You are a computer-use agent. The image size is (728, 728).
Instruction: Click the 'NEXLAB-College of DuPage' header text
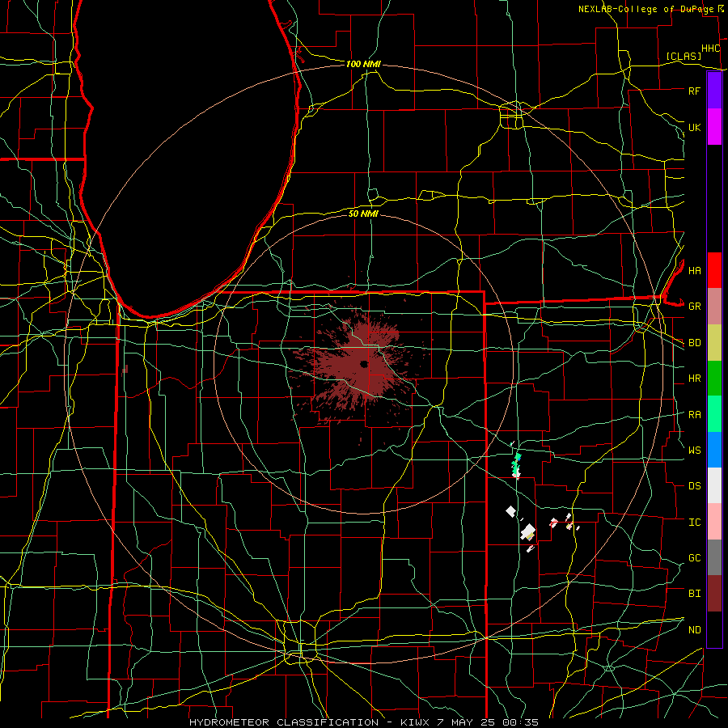coord(645,9)
